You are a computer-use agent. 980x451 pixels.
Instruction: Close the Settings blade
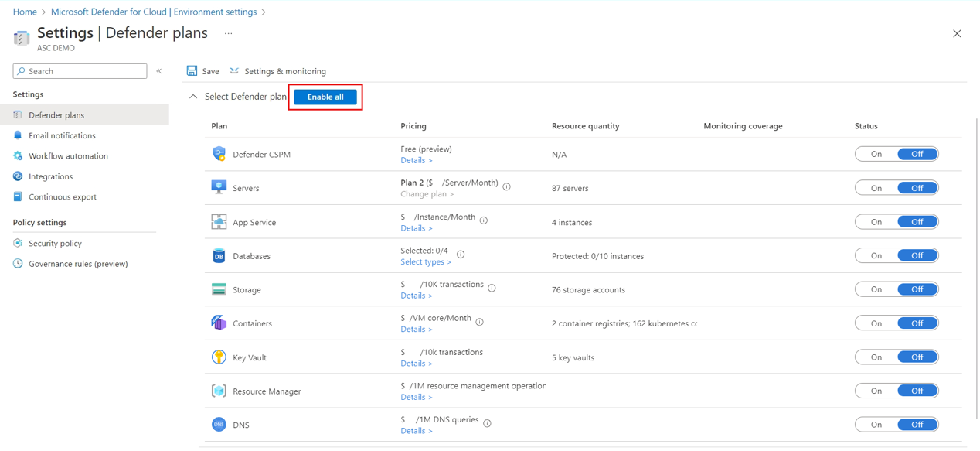[957, 33]
